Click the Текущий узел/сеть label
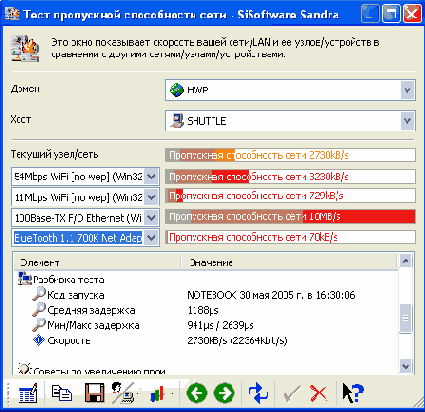425x412 pixels. click(x=54, y=154)
